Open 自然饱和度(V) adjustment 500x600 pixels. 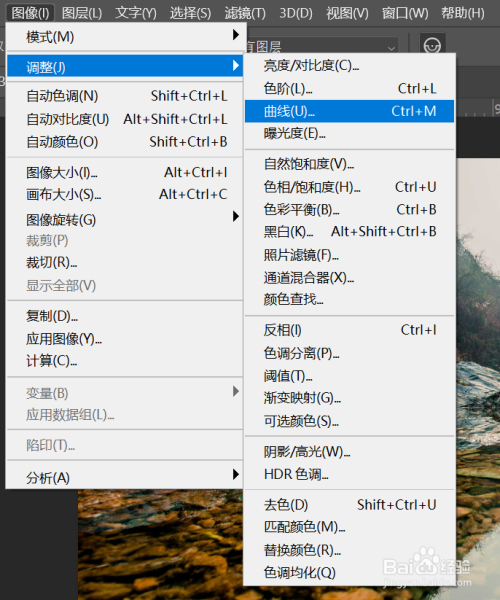pyautogui.click(x=349, y=164)
